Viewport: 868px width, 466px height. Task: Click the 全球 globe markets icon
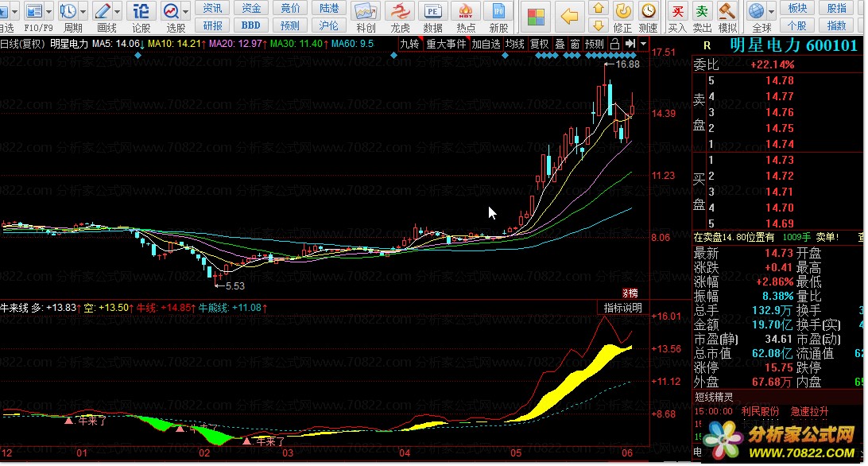(x=756, y=10)
